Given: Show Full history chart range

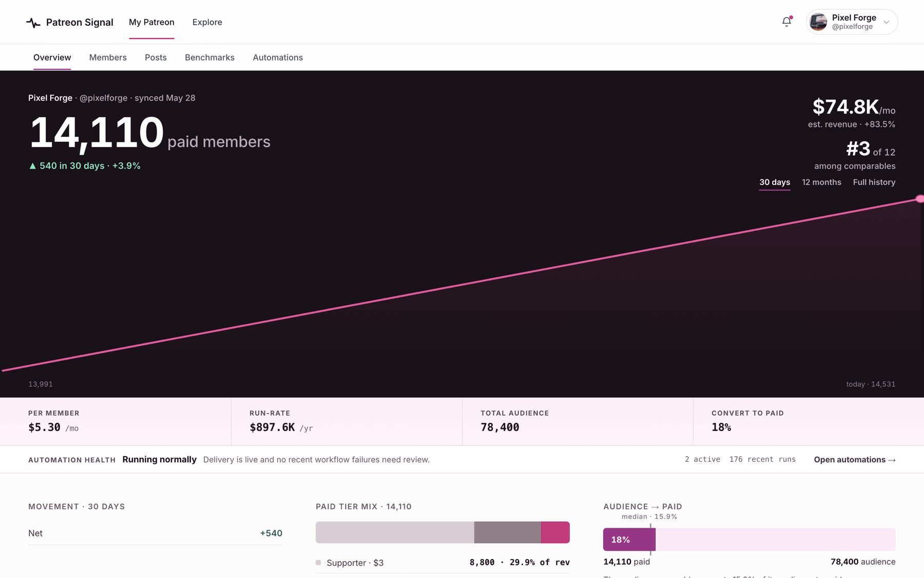Looking at the screenshot, I should [874, 182].
